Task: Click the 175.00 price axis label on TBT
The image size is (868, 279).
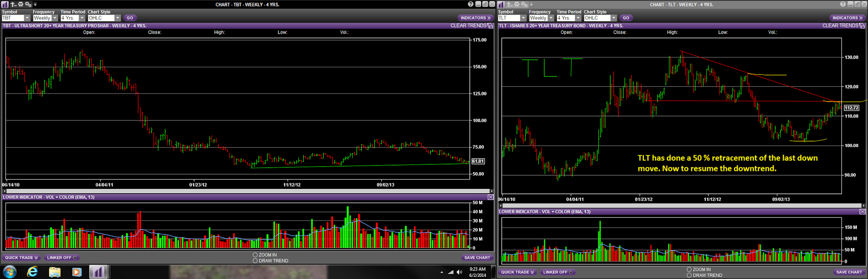Action: pos(480,40)
